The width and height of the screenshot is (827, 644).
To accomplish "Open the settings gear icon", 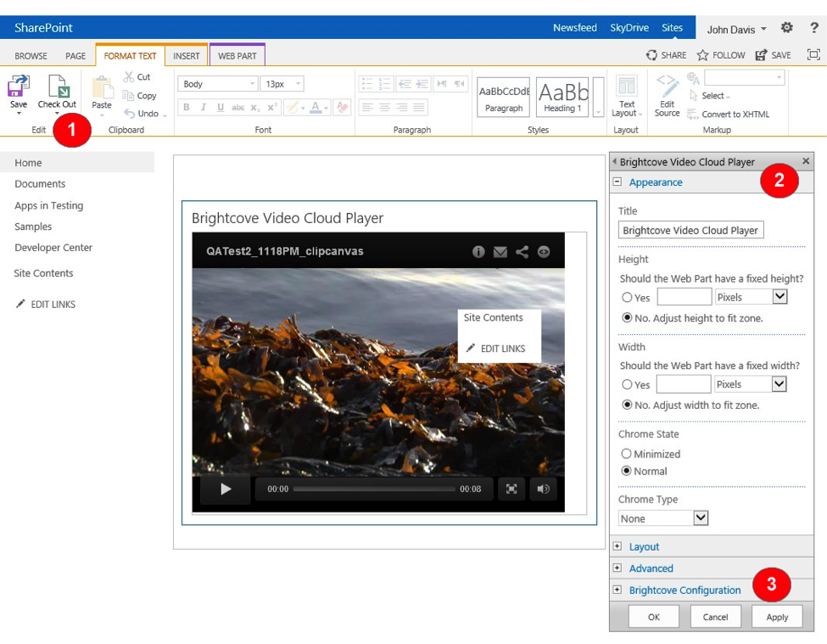I will (786, 28).
